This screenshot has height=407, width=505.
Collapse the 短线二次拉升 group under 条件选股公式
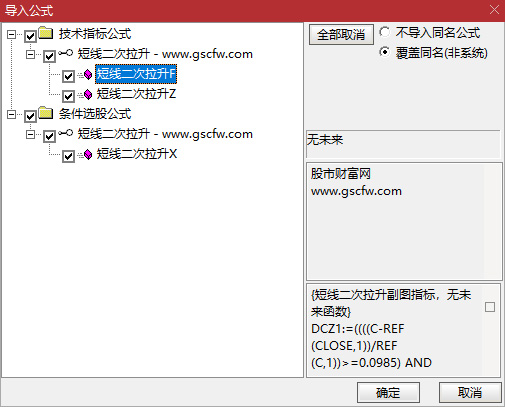(30, 134)
